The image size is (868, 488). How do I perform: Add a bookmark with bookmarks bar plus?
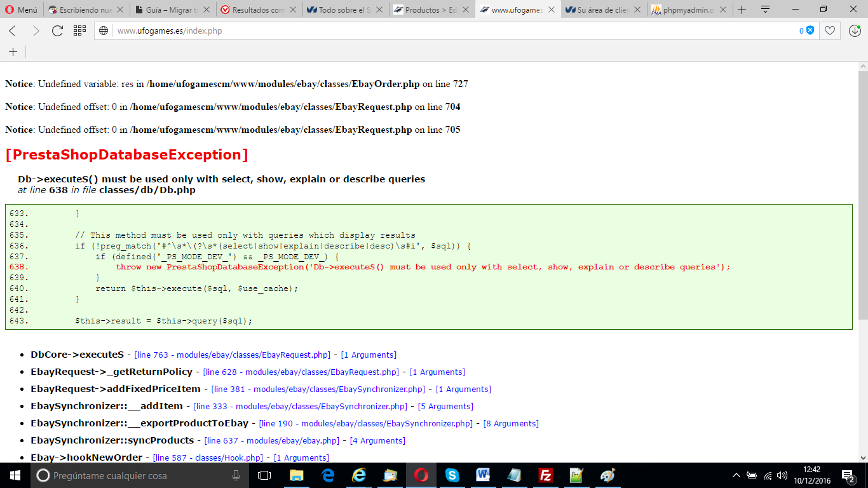coord(13,51)
